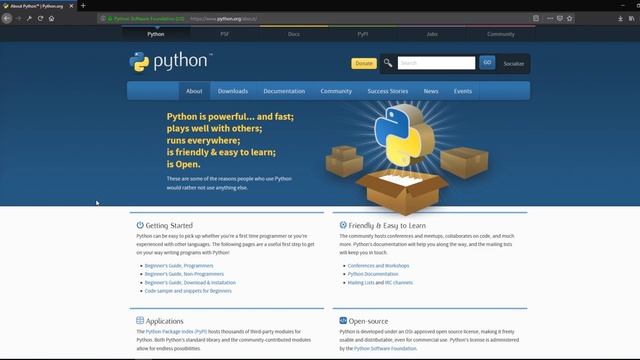Click the green padlock site identity icon
This screenshot has height=360, width=640.
tap(110, 19)
